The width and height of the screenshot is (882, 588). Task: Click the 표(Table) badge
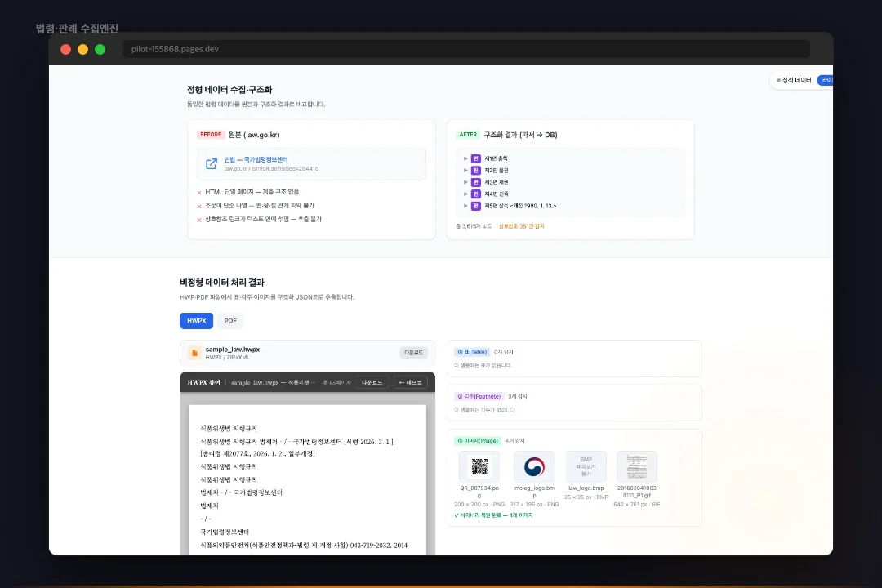[472, 352]
